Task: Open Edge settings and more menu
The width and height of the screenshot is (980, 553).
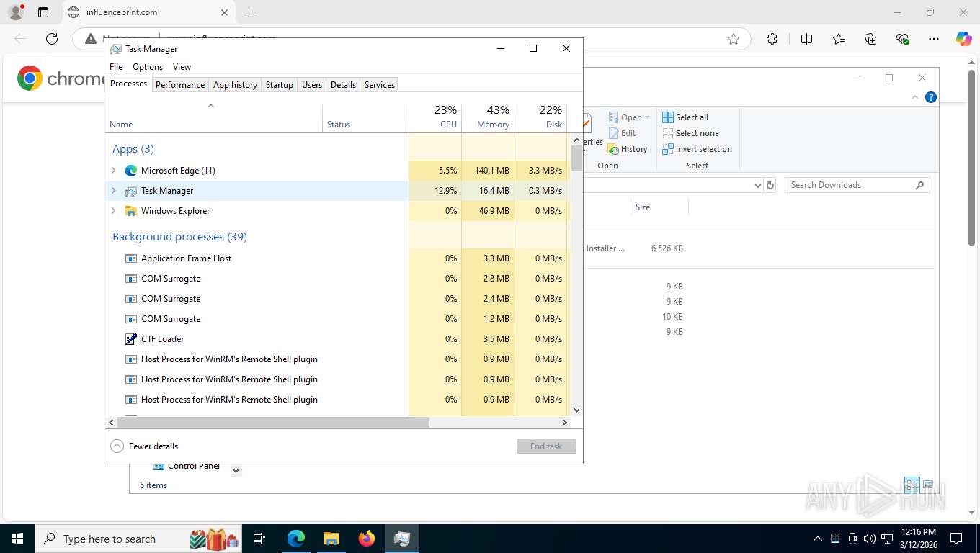Action: click(x=934, y=39)
